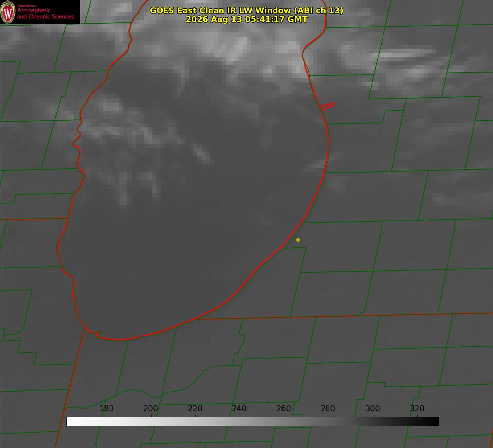Viewport: 493px width, 448px height.
Task: Click the Atmospheric and Oceanic Sciences text
Action: pos(45,13)
